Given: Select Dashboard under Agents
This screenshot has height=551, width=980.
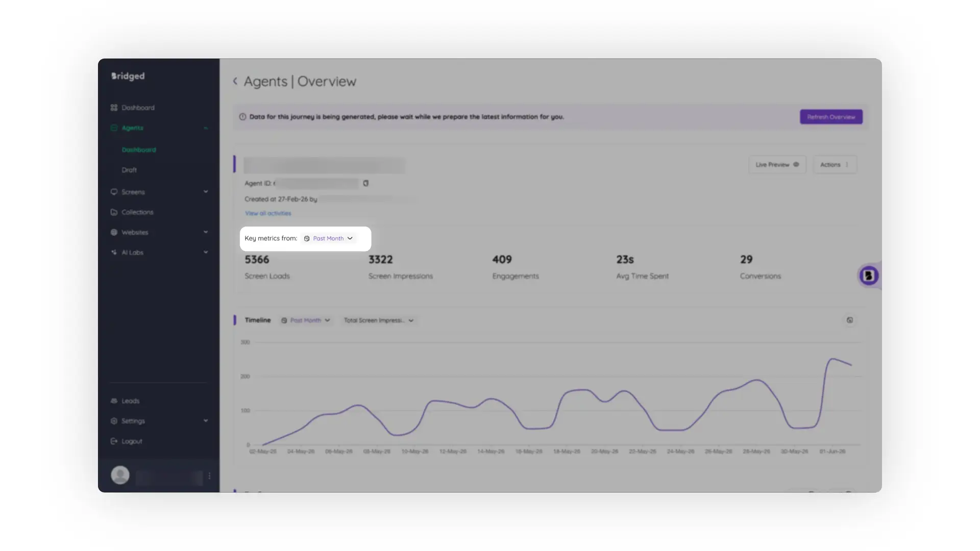Looking at the screenshot, I should 139,149.
